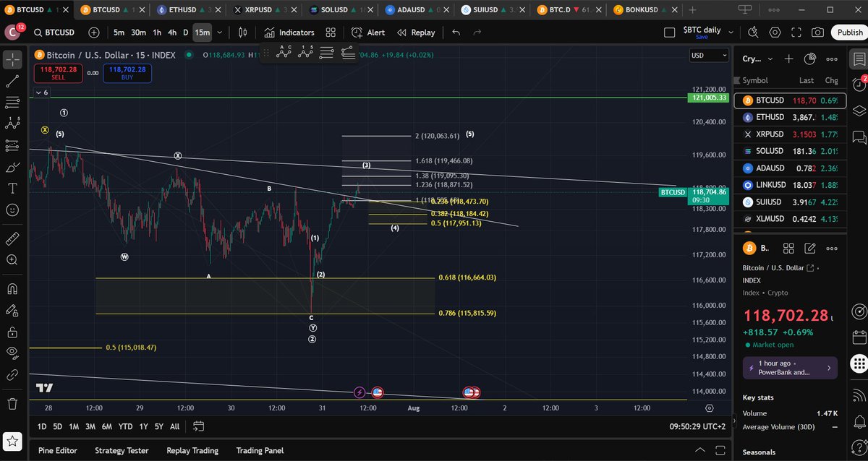868x461 pixels.
Task: Open the forecasting and measurement tools group
Action: point(12,145)
